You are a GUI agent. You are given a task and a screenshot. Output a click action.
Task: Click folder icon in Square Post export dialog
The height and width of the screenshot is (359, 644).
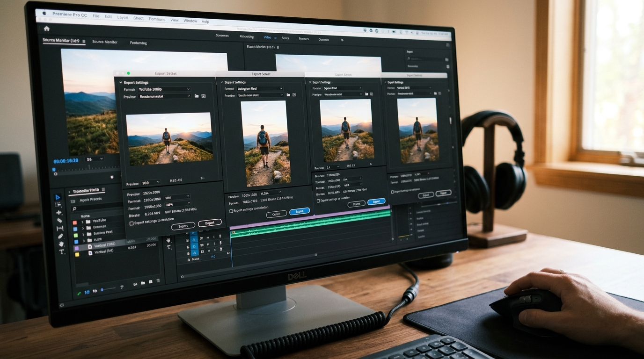pos(366,94)
